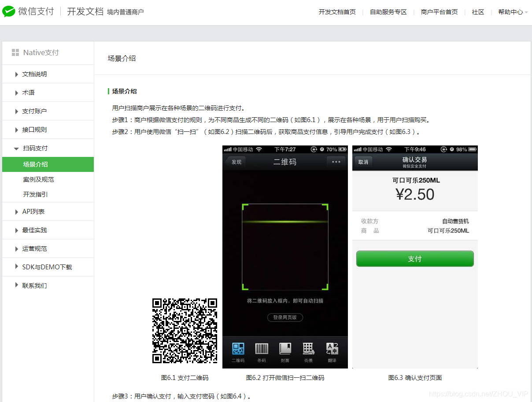Viewport: 532px width, 402px height.
Task: Go to 开发文档首页
Action: 337,12
